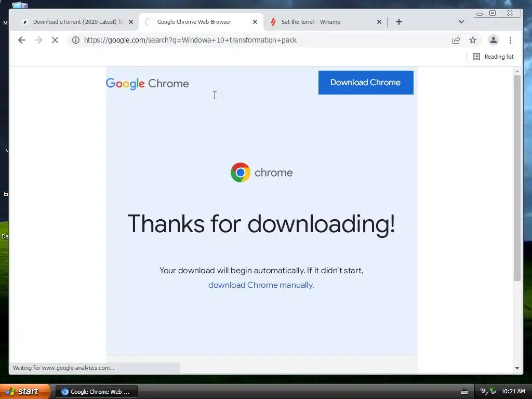Click the vertical scrollbar thumb
Viewport: 532px width, 399px height.
tap(517, 178)
